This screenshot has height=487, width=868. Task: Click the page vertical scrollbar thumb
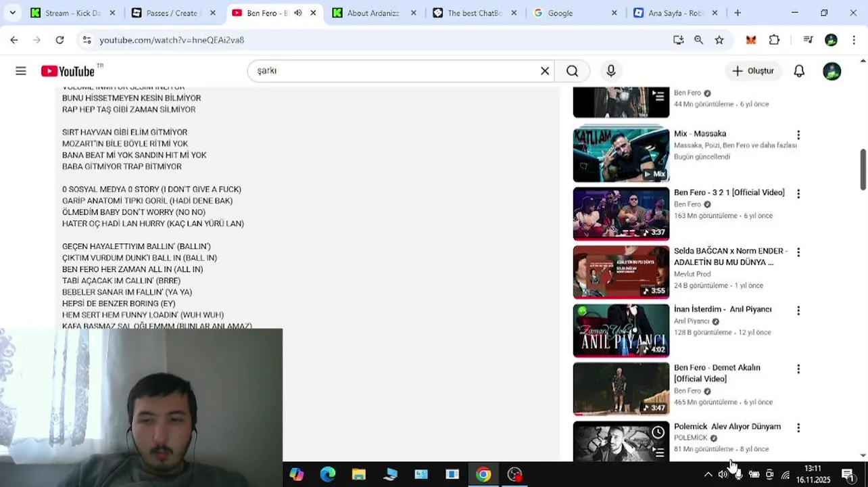(863, 169)
